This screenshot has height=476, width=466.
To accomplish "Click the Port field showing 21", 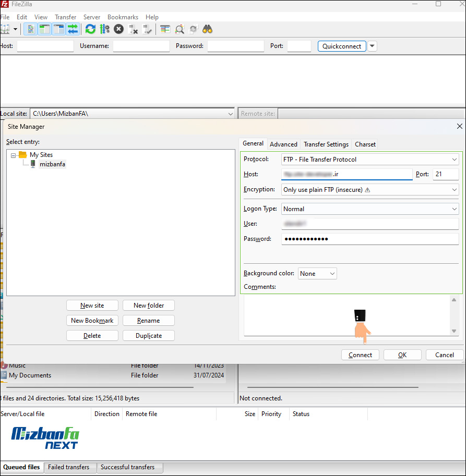I will pos(446,174).
